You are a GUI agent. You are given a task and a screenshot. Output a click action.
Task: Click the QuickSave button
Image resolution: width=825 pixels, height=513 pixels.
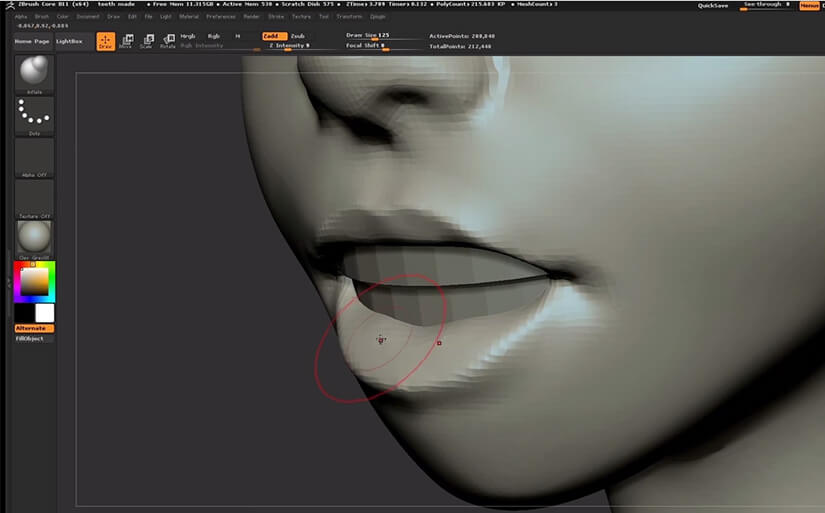[x=713, y=6]
